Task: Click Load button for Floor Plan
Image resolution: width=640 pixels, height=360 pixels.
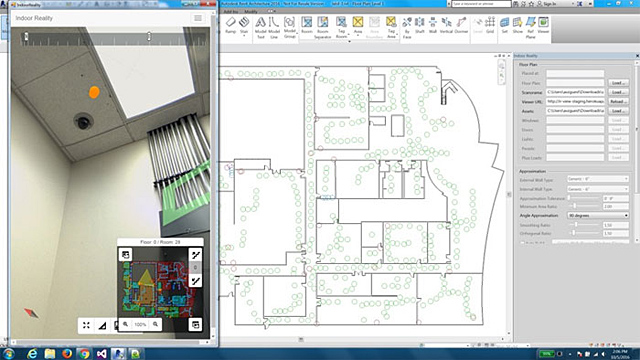Action: 618,83
